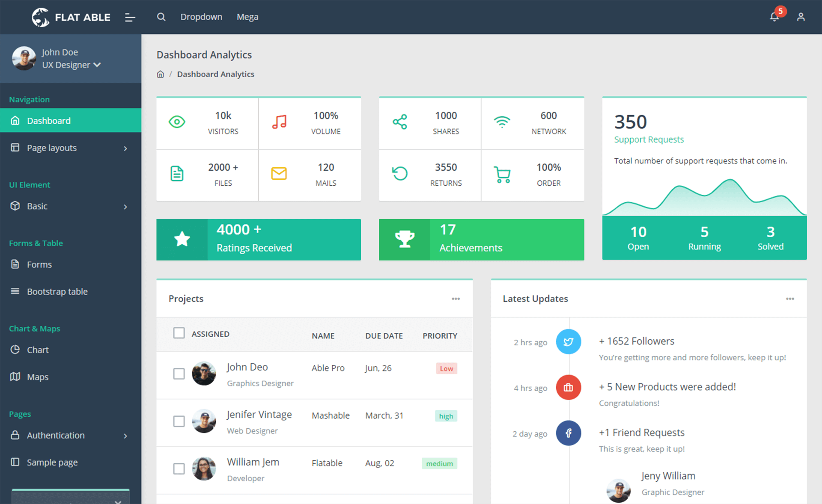Click the shopping cart order icon

tap(502, 173)
